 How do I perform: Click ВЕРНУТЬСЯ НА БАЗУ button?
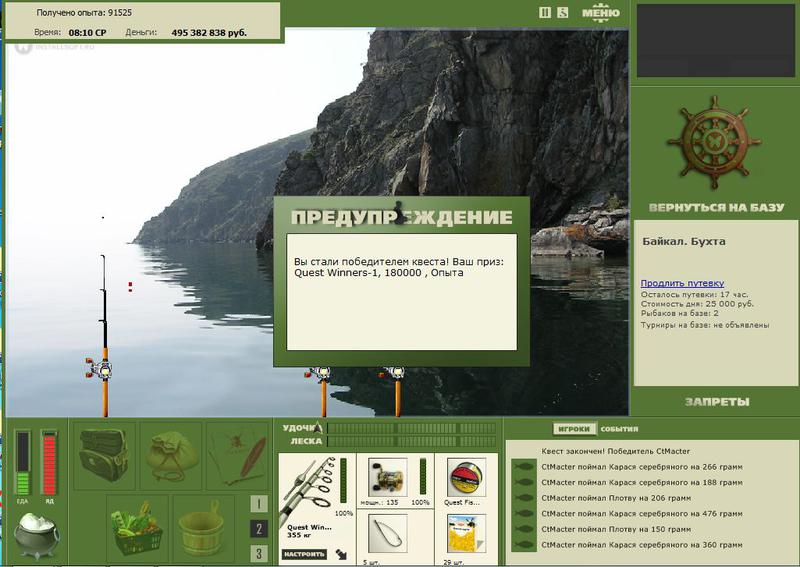716,208
